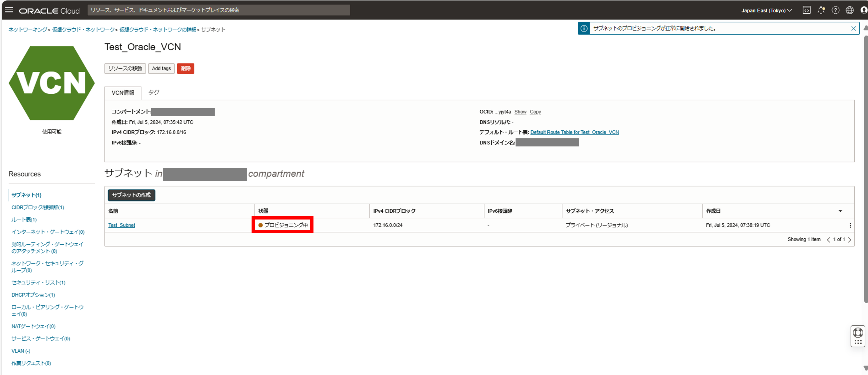
Task: Select VLAN (-) in Resources
Action: pyautogui.click(x=21, y=351)
